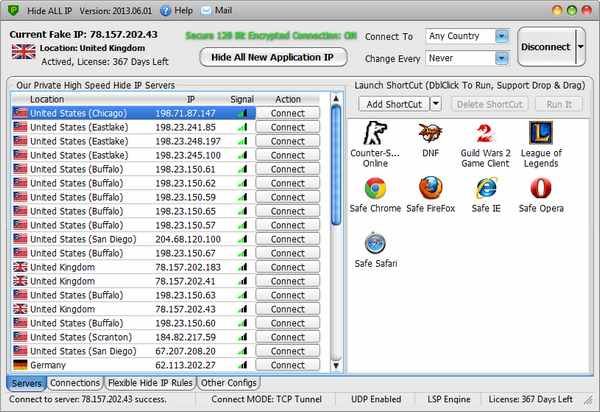This screenshot has height=412, width=600.
Task: Click the server list scroll-down arrow
Action: (x=336, y=365)
